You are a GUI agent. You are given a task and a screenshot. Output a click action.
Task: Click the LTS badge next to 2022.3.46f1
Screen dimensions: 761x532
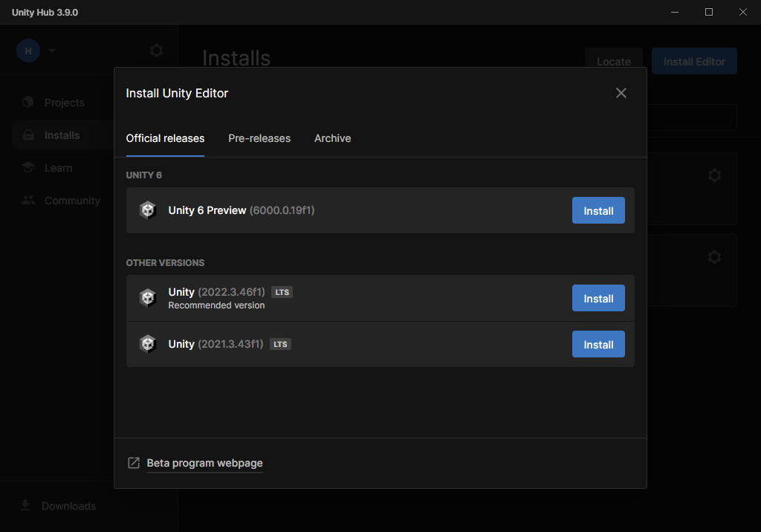point(282,292)
